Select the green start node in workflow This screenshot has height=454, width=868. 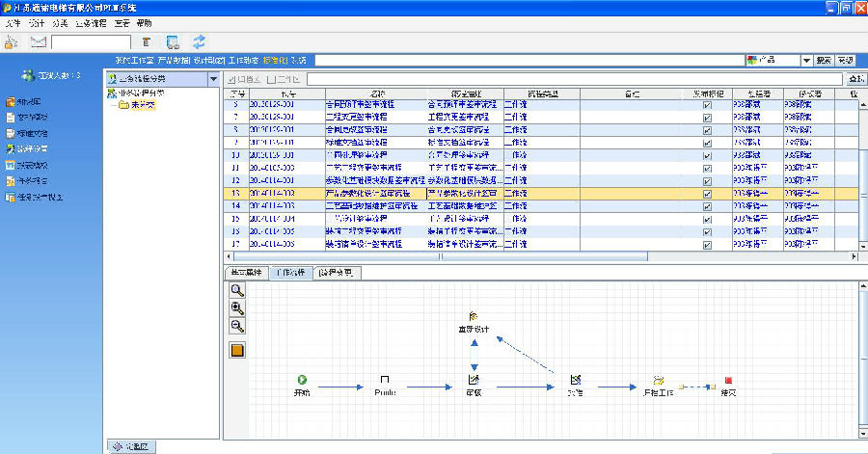point(302,381)
